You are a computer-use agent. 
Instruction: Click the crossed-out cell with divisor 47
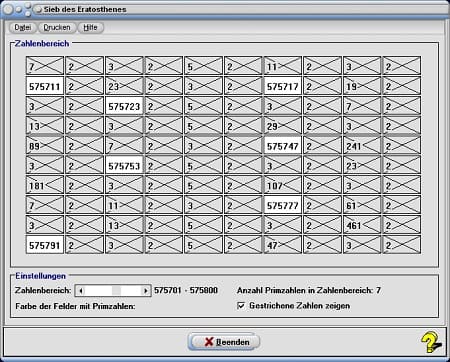point(283,245)
